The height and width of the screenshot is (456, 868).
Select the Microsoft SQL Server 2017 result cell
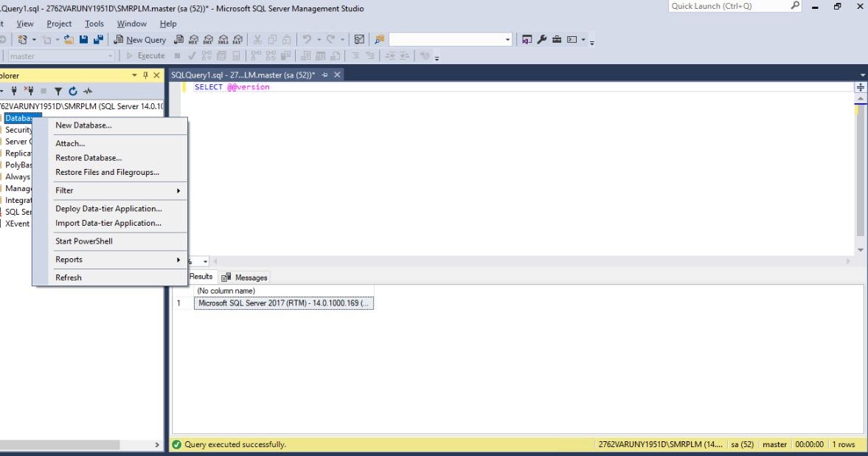[x=283, y=303]
